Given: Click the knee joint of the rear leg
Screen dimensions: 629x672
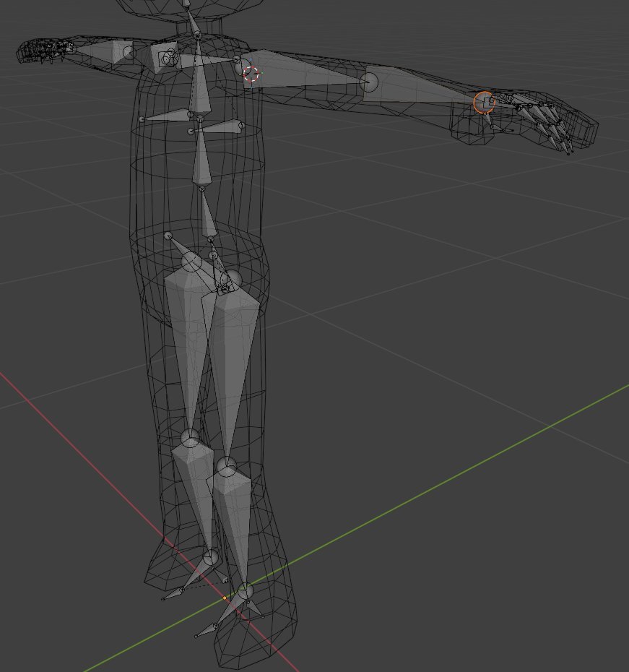Looking at the screenshot, I should [x=190, y=438].
